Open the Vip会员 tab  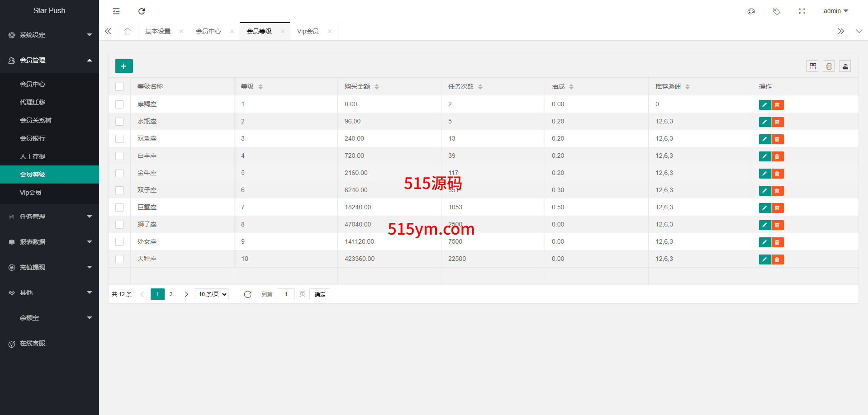coord(308,31)
